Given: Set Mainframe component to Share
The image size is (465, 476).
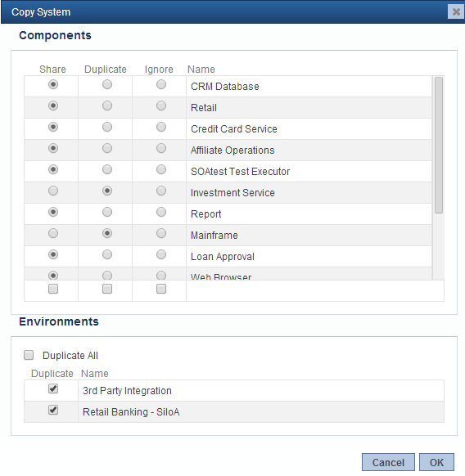Looking at the screenshot, I should (x=53, y=233).
